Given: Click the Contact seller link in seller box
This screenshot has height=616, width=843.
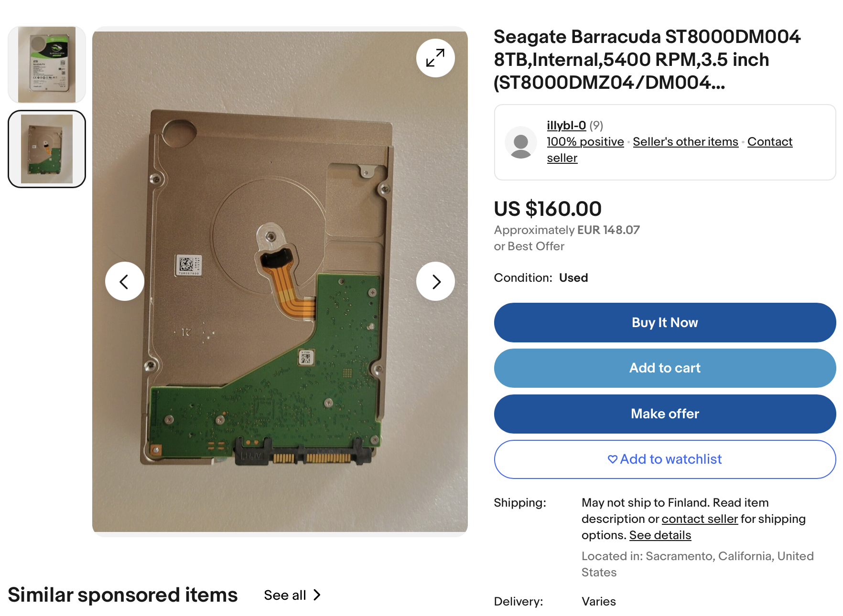Looking at the screenshot, I should tap(769, 142).
